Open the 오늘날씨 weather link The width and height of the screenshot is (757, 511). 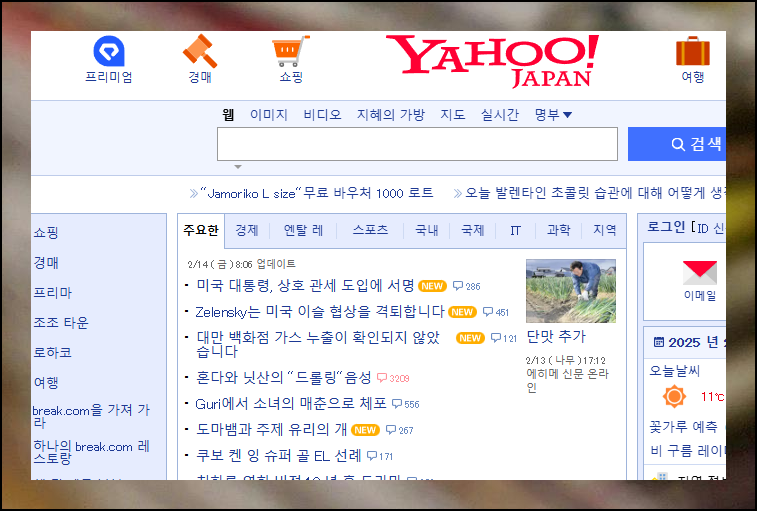(x=674, y=371)
